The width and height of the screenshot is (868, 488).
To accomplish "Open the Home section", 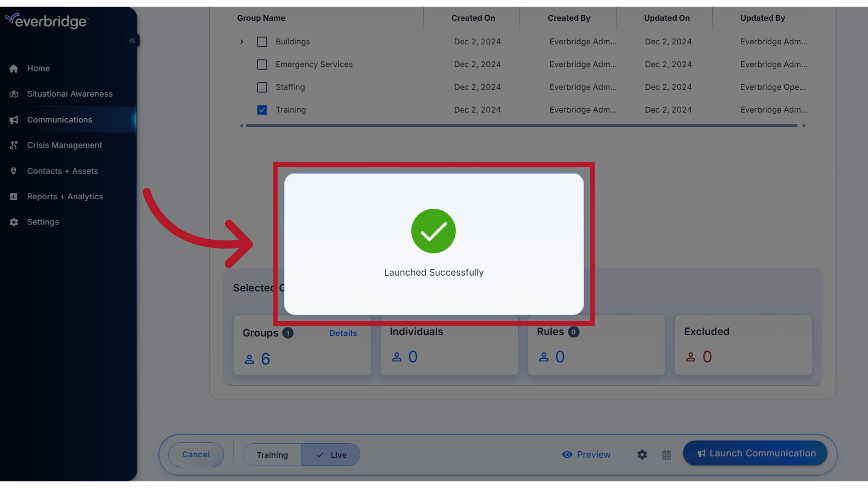I will [38, 68].
